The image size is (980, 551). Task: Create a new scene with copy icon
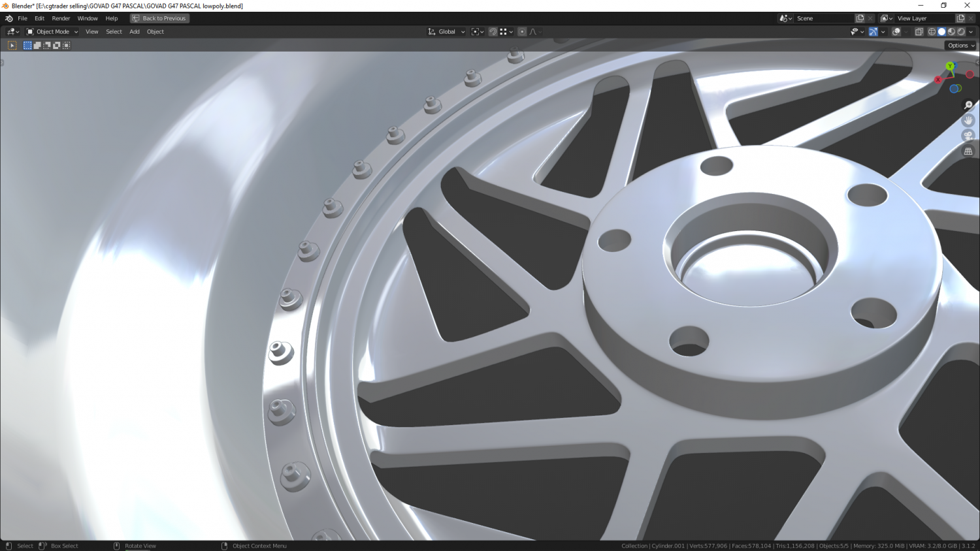coord(860,18)
